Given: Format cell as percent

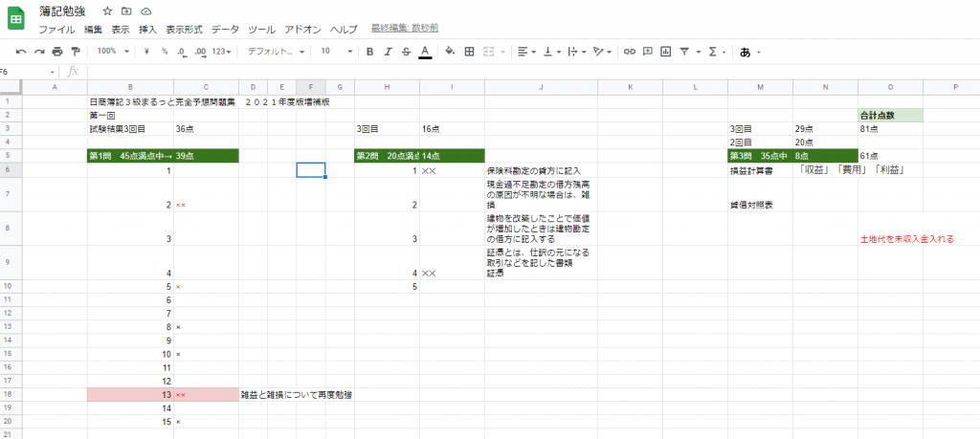Looking at the screenshot, I should (165, 52).
